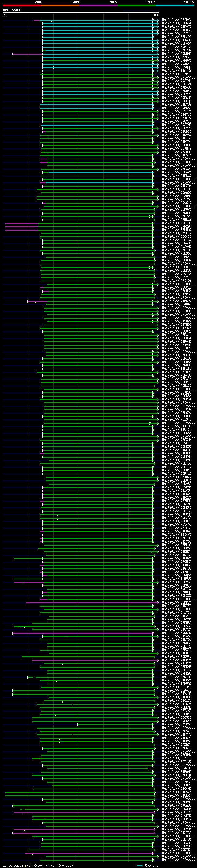Click label UniRef100_Q6BJ86

pyautogui.click(x=176, y=839)
